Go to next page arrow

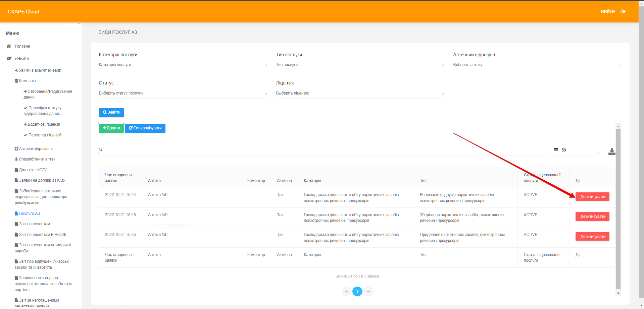pos(368,291)
